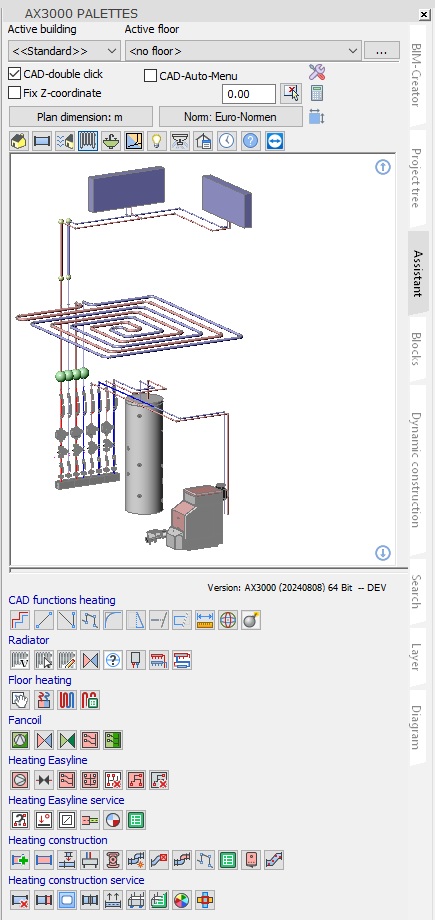Open the blue dimension arrows icon beside Norm button
Viewport: 435px width, 920px height.
317,117
